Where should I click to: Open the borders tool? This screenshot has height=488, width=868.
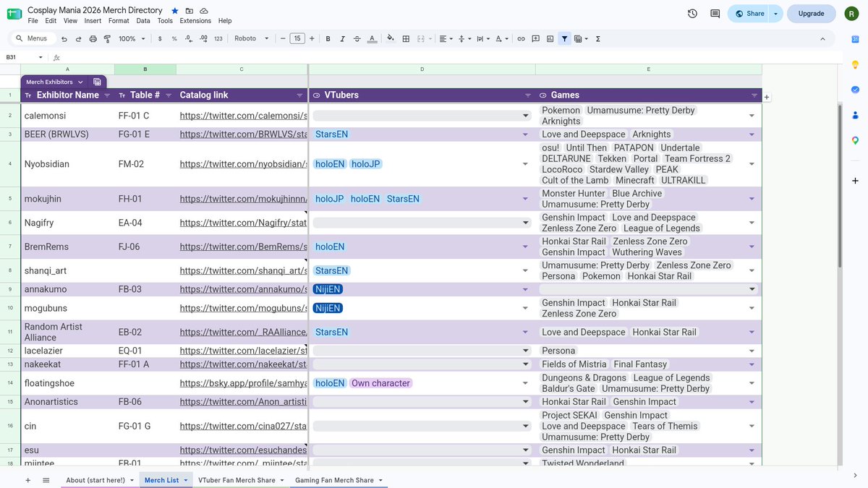406,38
